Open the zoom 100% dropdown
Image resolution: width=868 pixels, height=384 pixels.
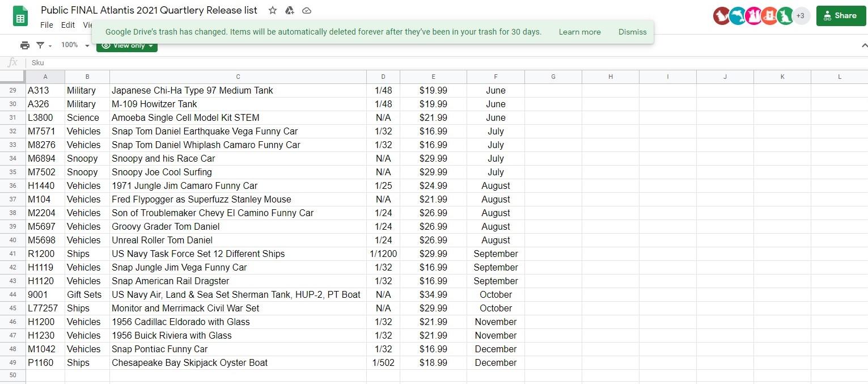75,45
